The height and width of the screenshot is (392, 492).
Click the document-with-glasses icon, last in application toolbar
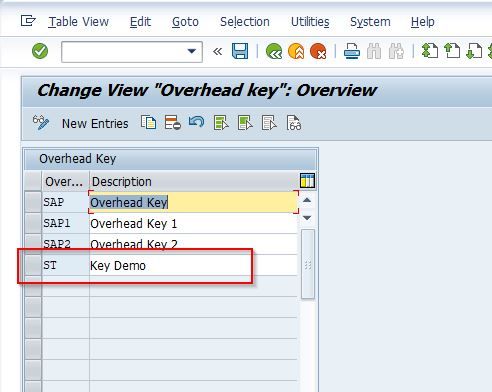(x=294, y=123)
